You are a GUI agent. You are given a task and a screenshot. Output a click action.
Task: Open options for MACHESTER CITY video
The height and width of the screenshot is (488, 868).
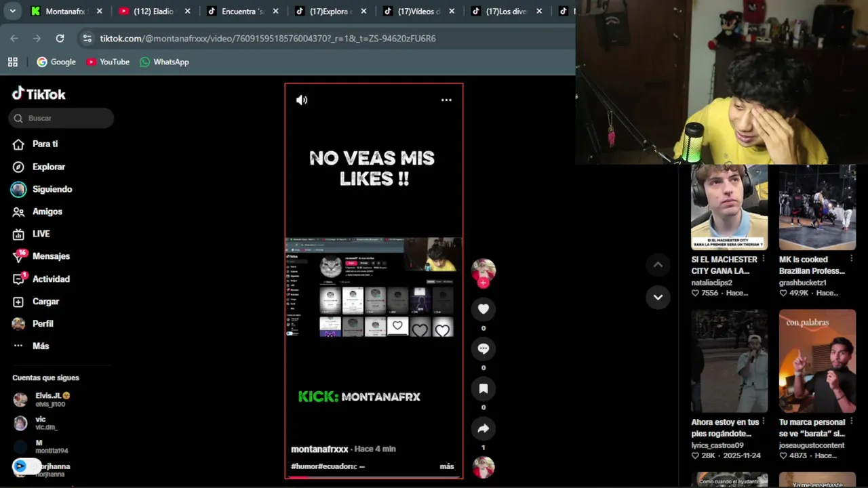(x=764, y=259)
